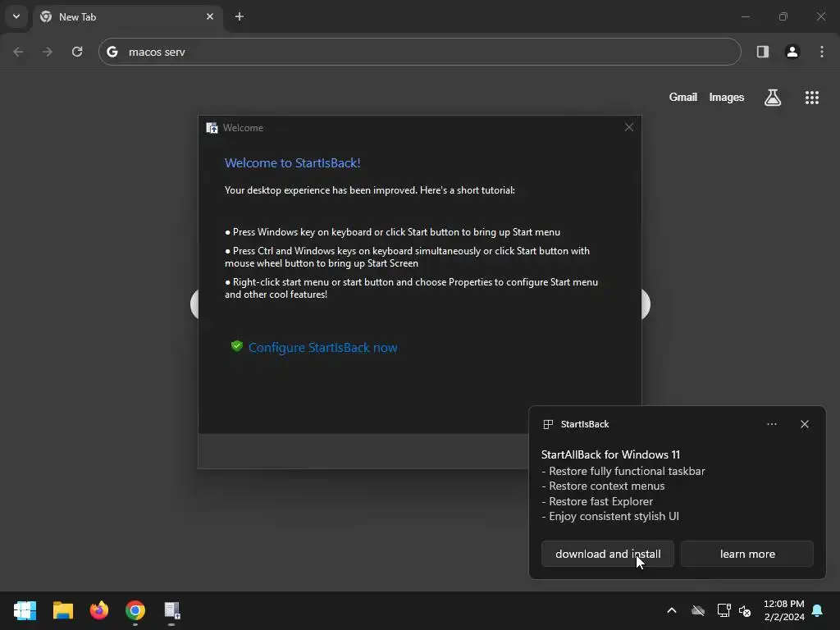Close the Welcome dialog
Image resolution: width=840 pixels, height=630 pixels.
click(x=629, y=127)
